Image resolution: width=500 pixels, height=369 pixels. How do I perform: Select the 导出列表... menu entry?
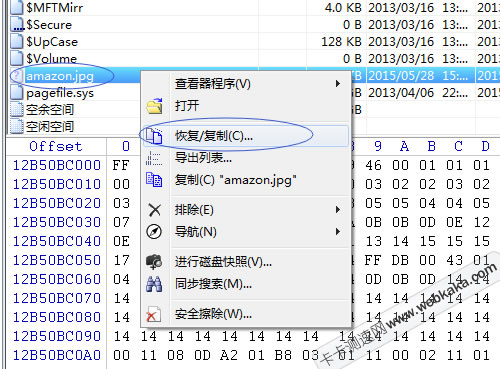point(203,158)
